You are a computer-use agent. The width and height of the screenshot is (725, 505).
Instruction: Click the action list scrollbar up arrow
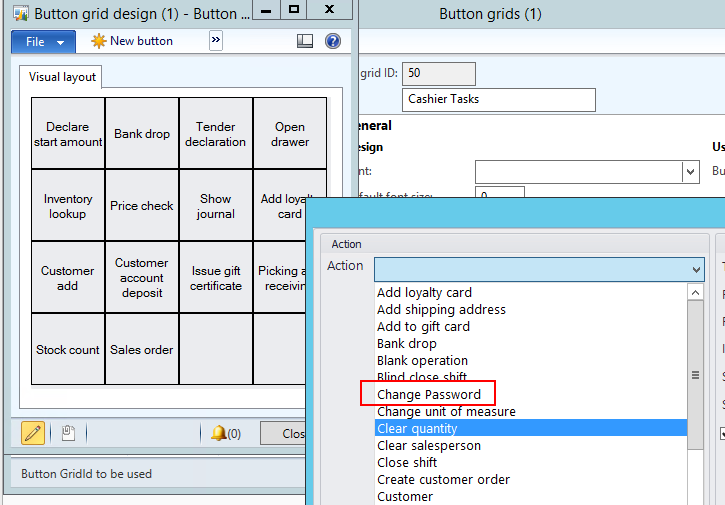pos(696,292)
